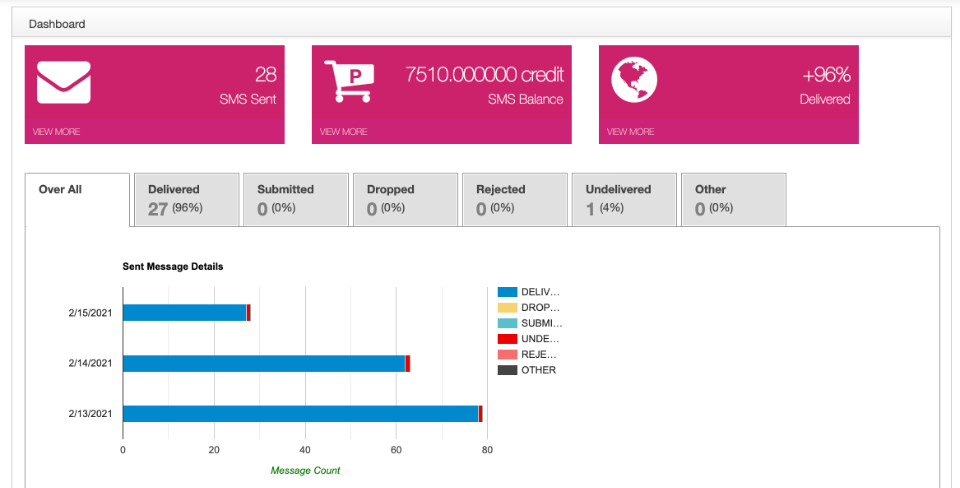Switch to the Other tab
This screenshot has width=960, height=488.
[733, 200]
